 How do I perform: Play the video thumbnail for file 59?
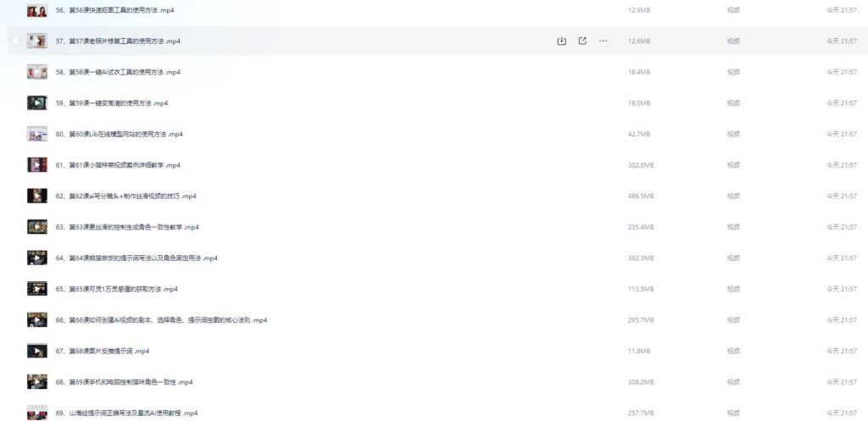pos(36,102)
